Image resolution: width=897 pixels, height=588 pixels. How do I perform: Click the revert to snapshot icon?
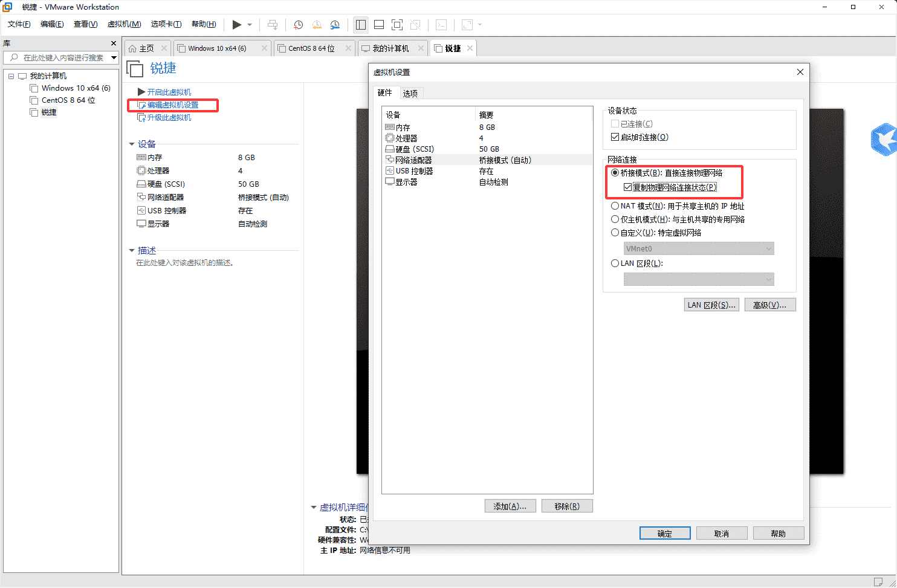point(317,25)
